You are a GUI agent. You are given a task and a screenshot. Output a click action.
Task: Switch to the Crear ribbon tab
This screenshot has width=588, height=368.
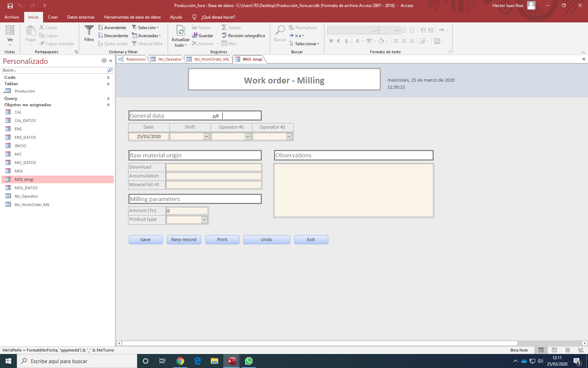tap(53, 17)
